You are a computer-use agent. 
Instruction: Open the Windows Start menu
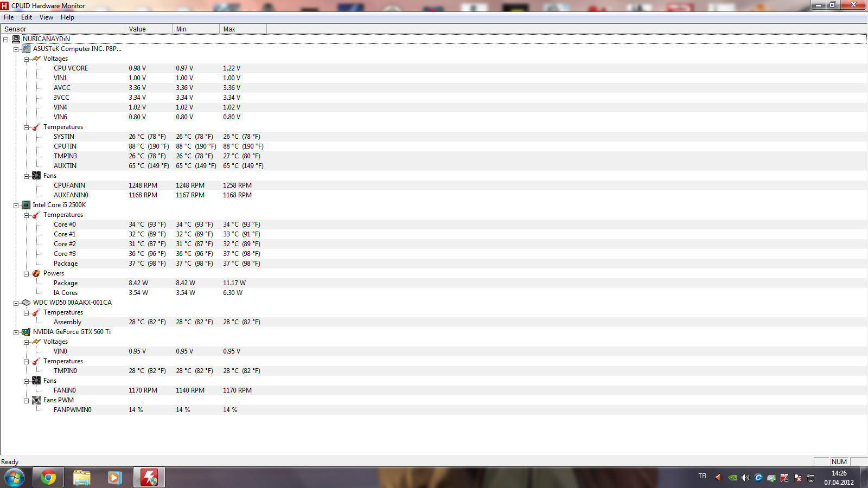coord(15,478)
